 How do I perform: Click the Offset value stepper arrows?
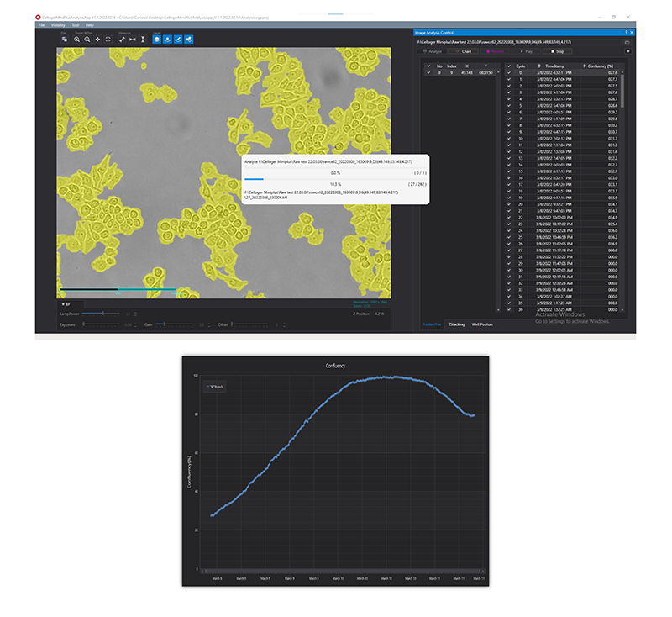pos(284,325)
